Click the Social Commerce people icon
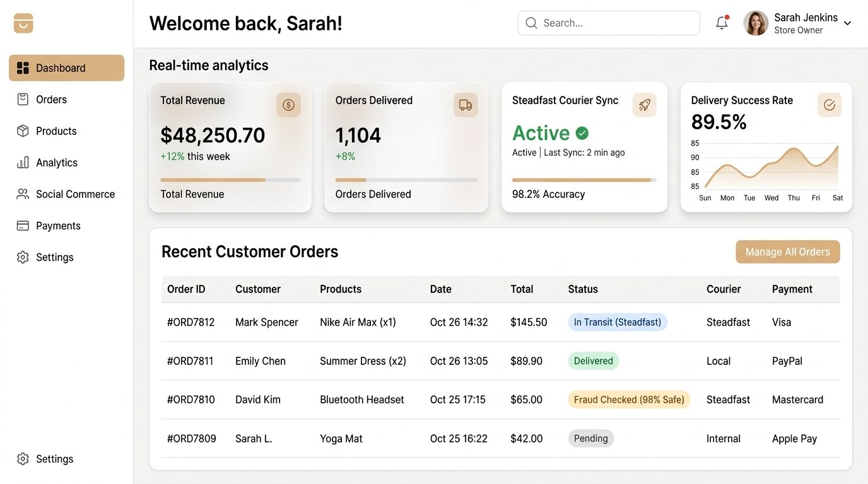This screenshot has width=868, height=484. tap(23, 194)
